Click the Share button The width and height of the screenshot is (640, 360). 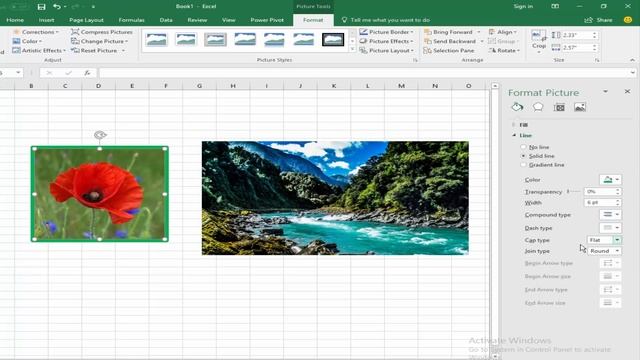click(x=598, y=20)
